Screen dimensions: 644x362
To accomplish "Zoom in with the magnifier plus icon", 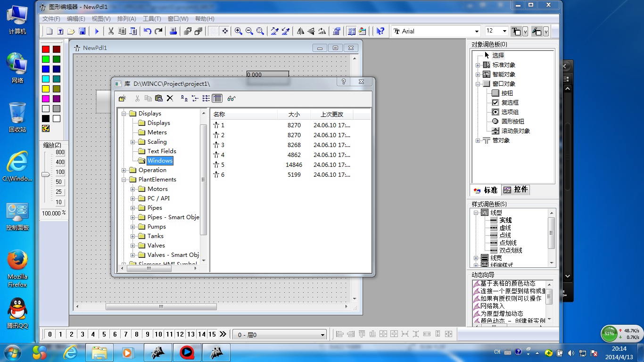I will pyautogui.click(x=239, y=31).
